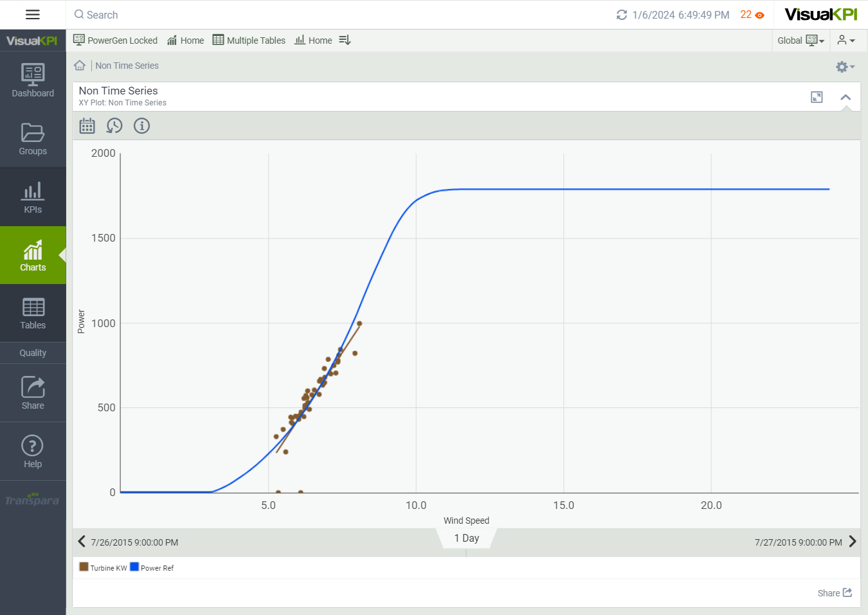
Task: Open the Dashboard sidebar item
Action: (33, 80)
